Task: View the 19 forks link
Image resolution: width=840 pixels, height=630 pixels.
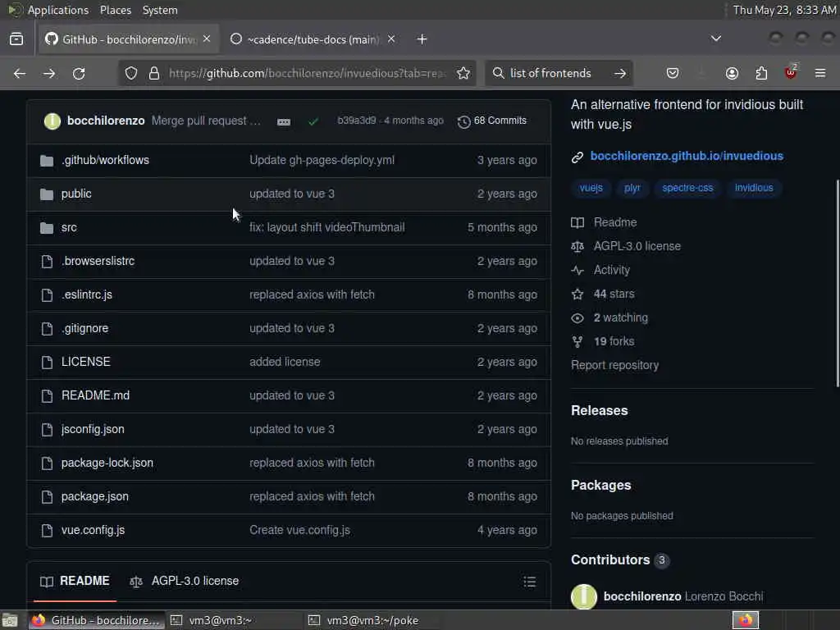Action: pos(603,342)
